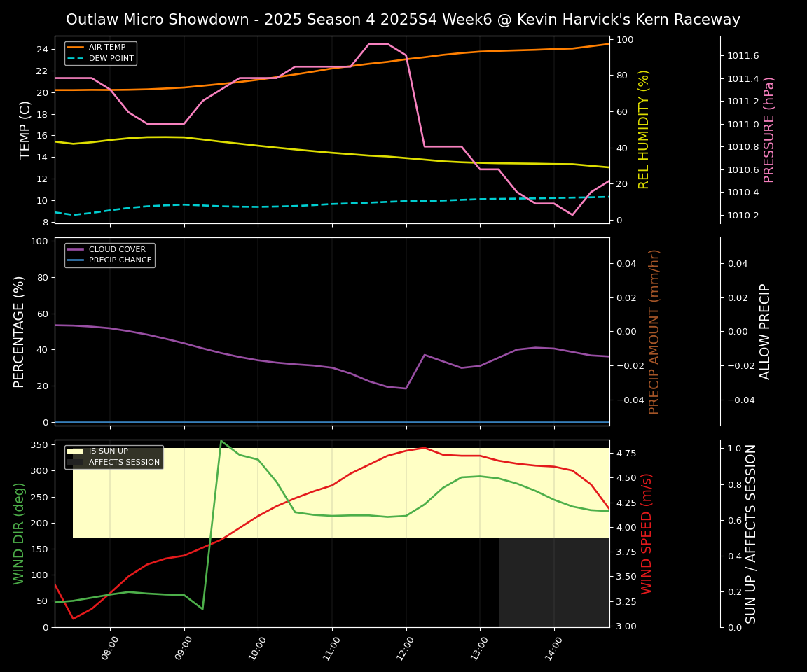Viewport: 807px width, 672px height.
Task: Click the TEMP (C) axis label
Action: point(25,129)
